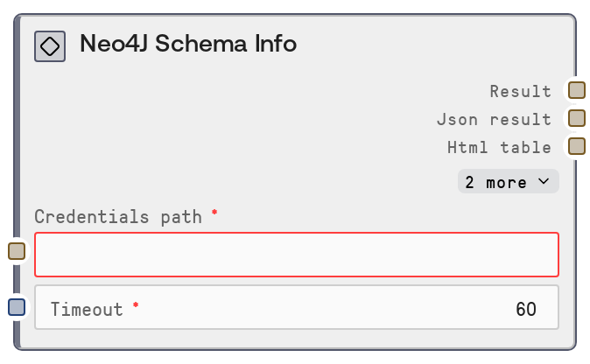Expand the 2 more outputs dropdown
Screen dimensions: 590x364
(508, 181)
